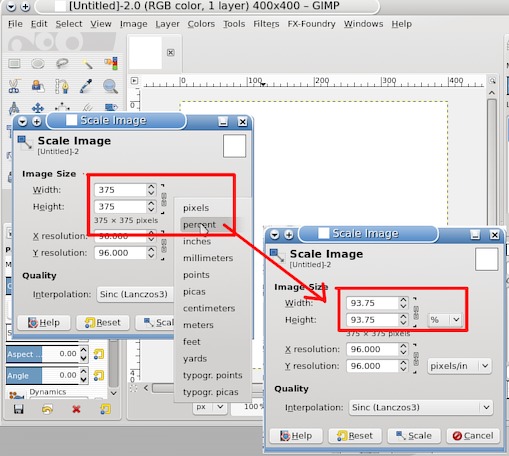Toggle chain link beside 93.75 width and height
The width and height of the screenshot is (509, 456).
[x=416, y=312]
